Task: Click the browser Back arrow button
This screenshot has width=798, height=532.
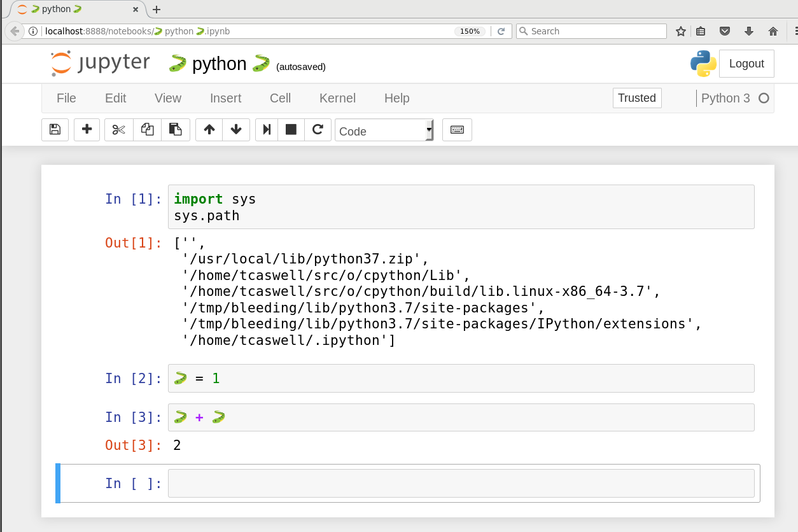Action: 15,31
